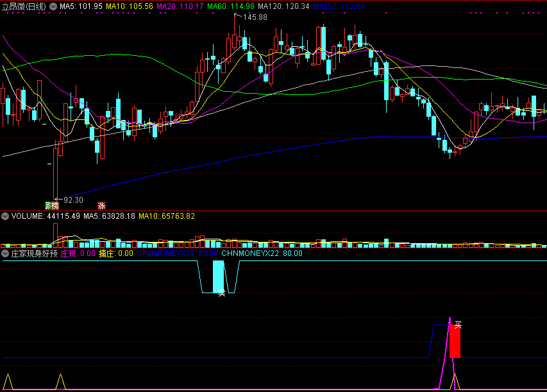Screen dimensions: 547x392
Task: Select the CHNMONEYX21: 20.00 label
Action: pos(177,253)
